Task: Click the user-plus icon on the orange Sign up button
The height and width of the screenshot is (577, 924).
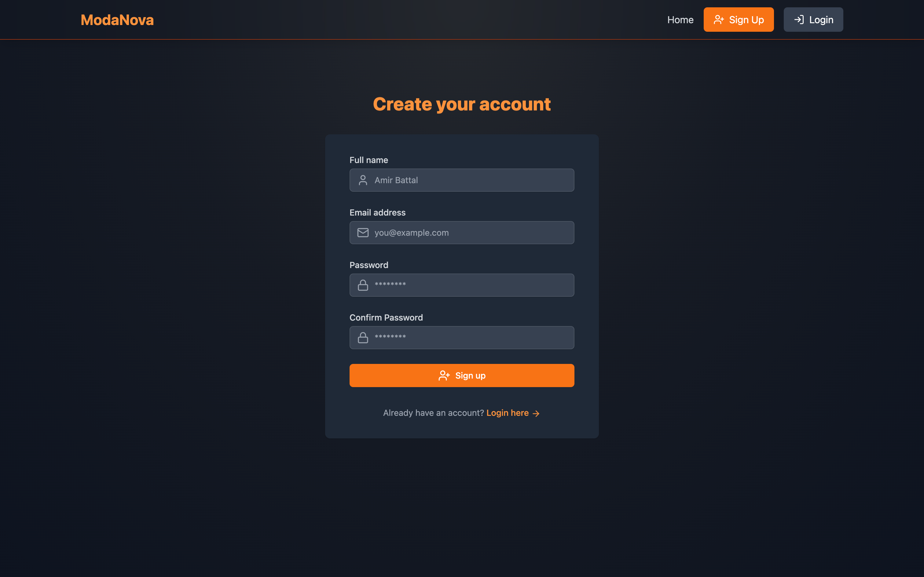Action: [x=444, y=376]
